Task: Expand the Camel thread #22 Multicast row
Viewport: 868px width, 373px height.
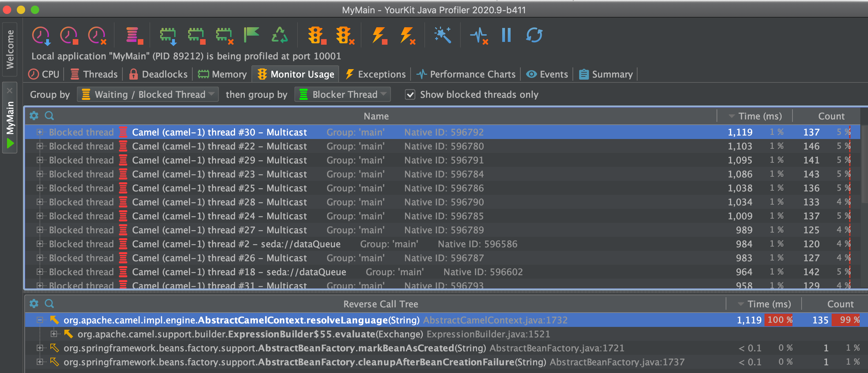Action: [x=40, y=146]
